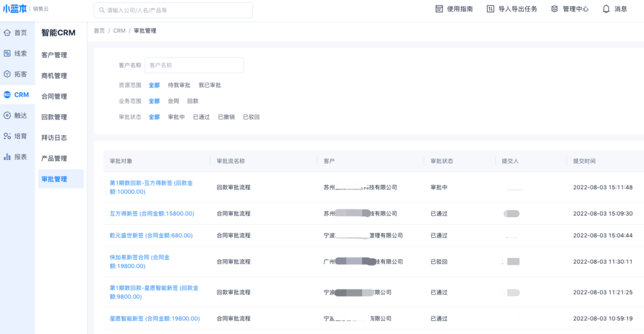Click CRM in the breadcrumb
Viewport: 644px width, 334px height.
[119, 31]
